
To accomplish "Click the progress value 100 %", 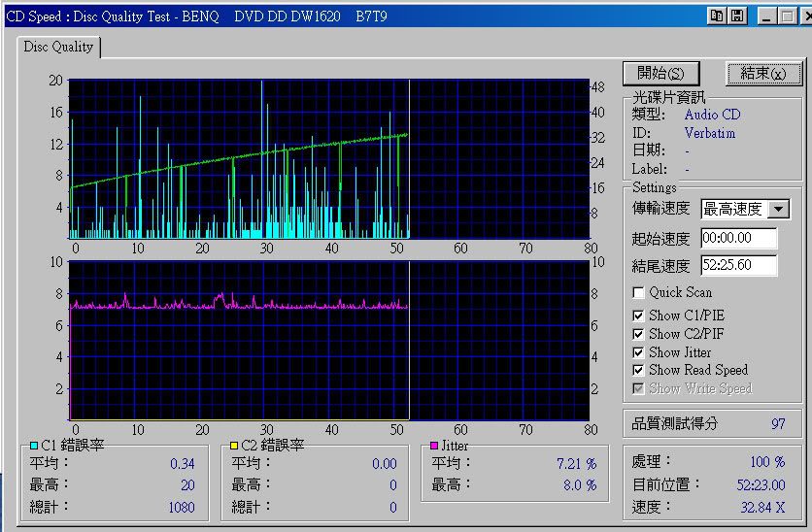I will pyautogui.click(x=767, y=462).
